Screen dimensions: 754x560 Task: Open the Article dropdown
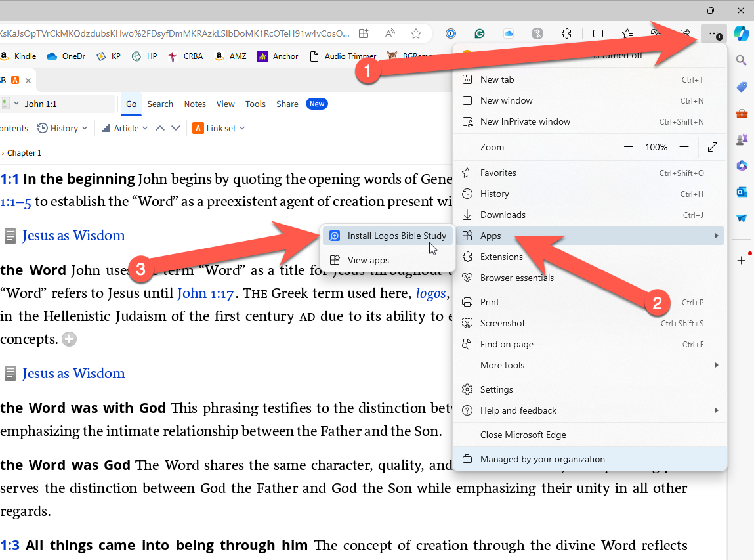tap(125, 128)
